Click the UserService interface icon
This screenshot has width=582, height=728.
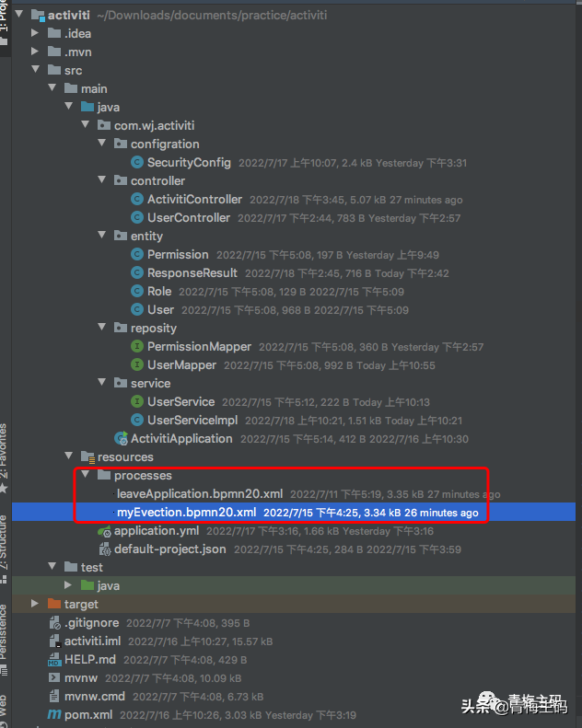137,401
